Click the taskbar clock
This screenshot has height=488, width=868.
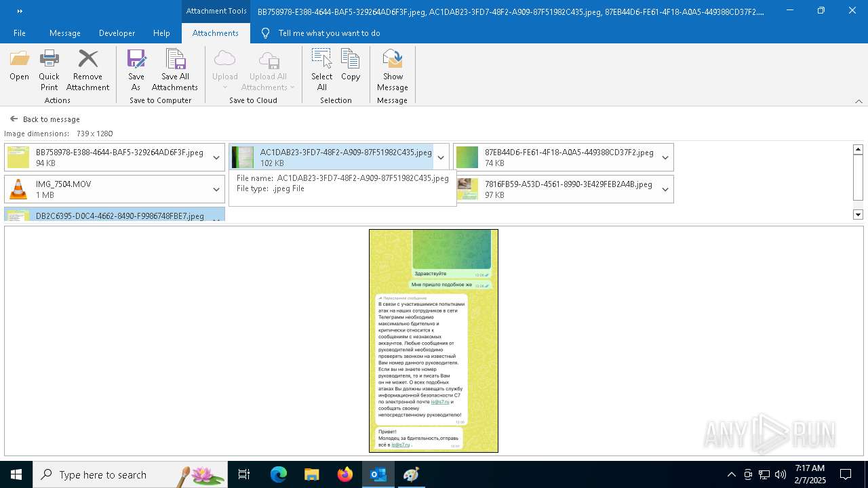[810, 474]
